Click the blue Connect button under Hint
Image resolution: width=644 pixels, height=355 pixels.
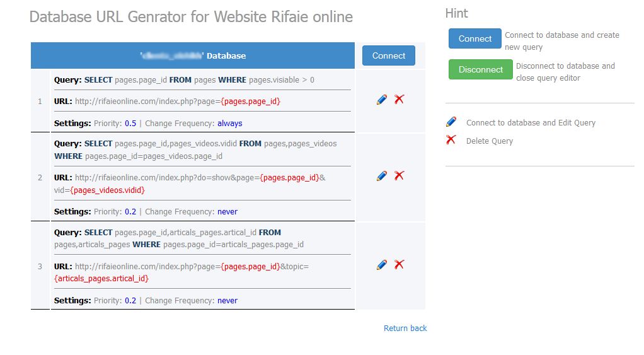click(474, 38)
